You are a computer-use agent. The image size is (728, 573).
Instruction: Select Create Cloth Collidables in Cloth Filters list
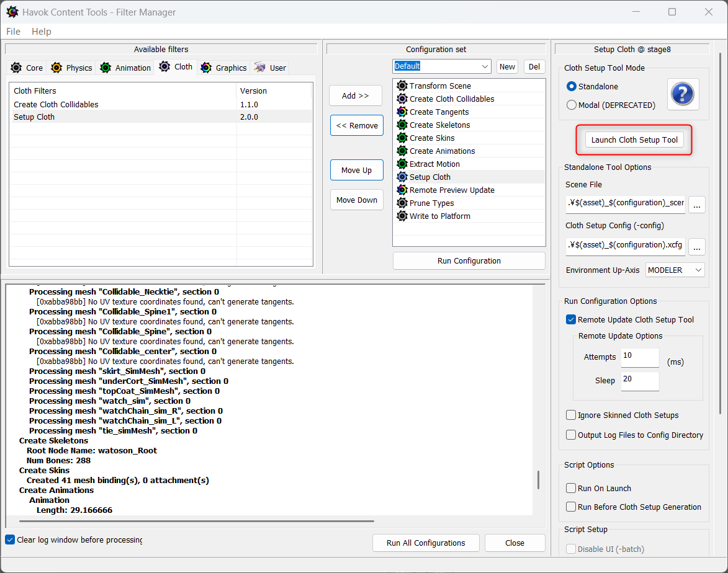click(161, 104)
